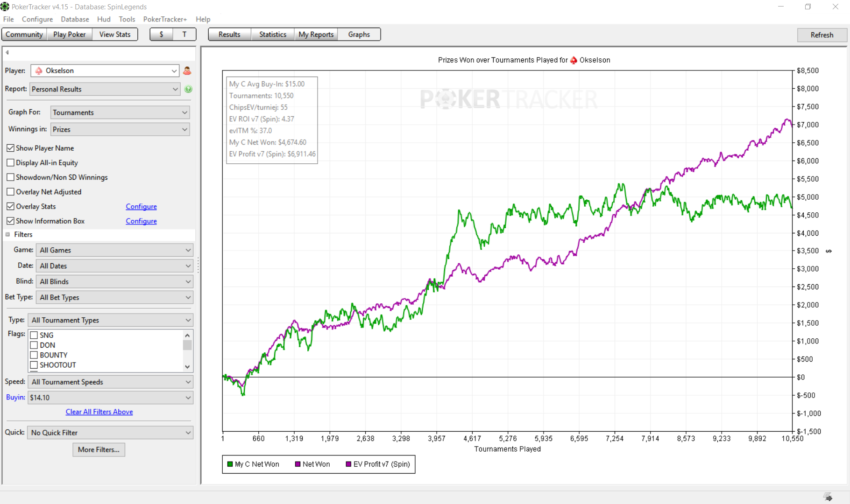The image size is (850, 504).
Task: Click the More Filters button
Action: 99,449
